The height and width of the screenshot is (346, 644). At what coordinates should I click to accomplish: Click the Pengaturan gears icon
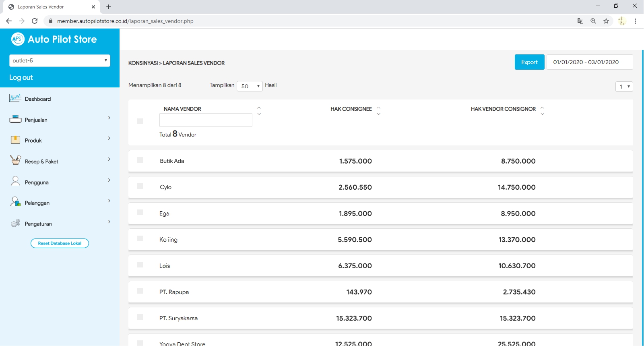[x=15, y=223]
